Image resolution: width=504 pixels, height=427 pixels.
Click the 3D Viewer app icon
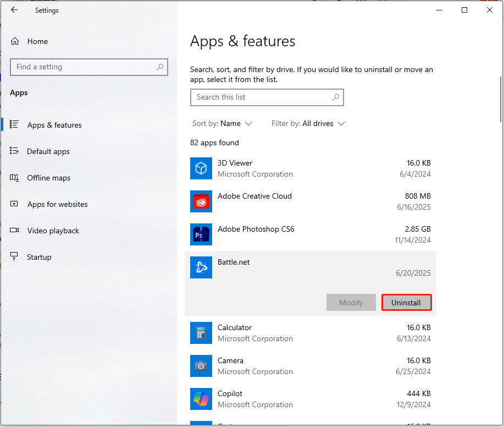pyautogui.click(x=201, y=168)
